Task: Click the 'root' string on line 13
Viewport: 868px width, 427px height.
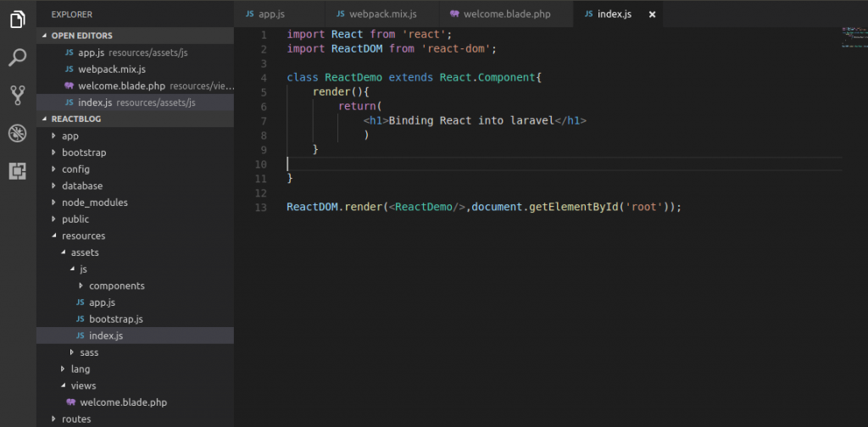Action: click(x=644, y=208)
